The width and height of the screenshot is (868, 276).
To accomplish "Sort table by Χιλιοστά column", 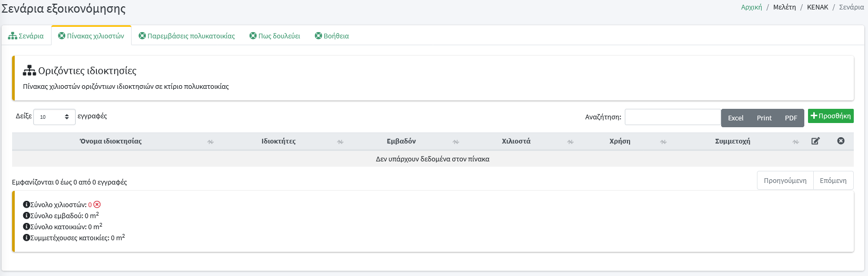I will pos(516,141).
